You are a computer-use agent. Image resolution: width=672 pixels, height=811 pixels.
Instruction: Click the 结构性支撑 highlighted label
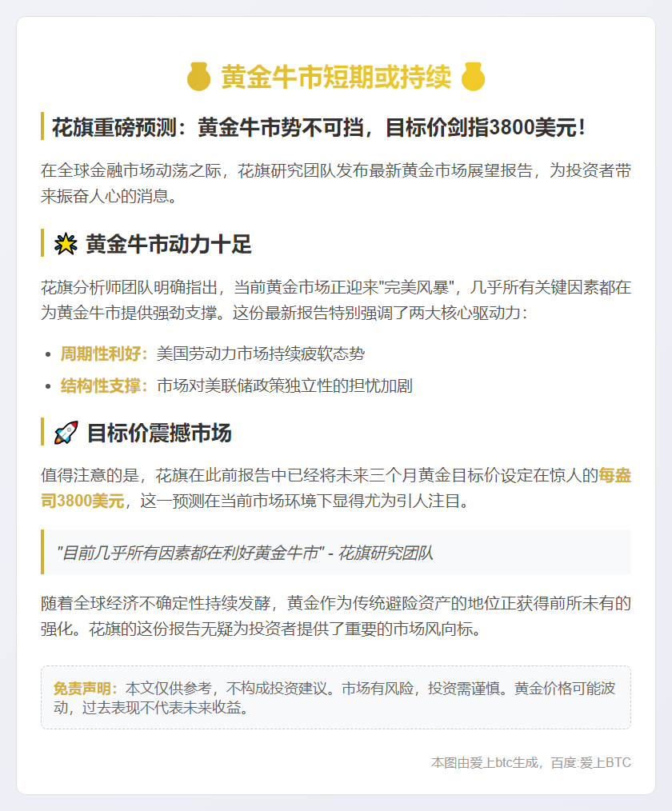tap(104, 386)
